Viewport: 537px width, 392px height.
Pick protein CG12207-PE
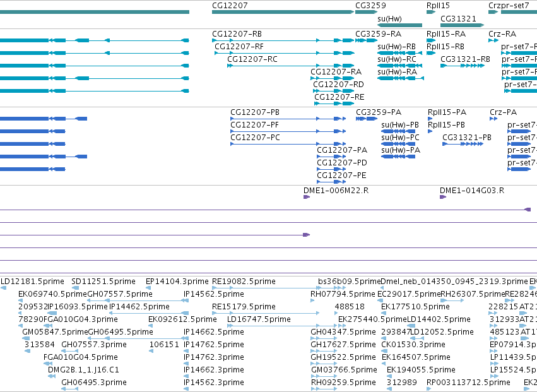point(341,175)
